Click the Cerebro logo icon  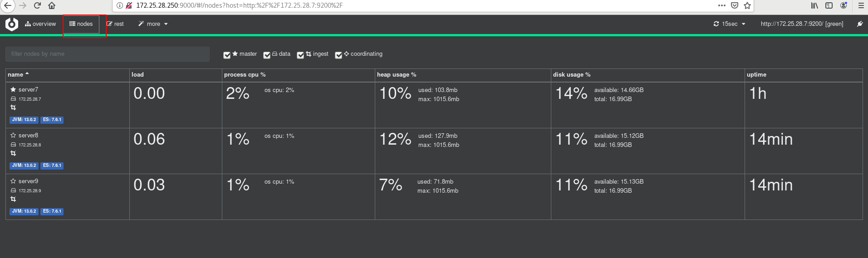pos(12,24)
